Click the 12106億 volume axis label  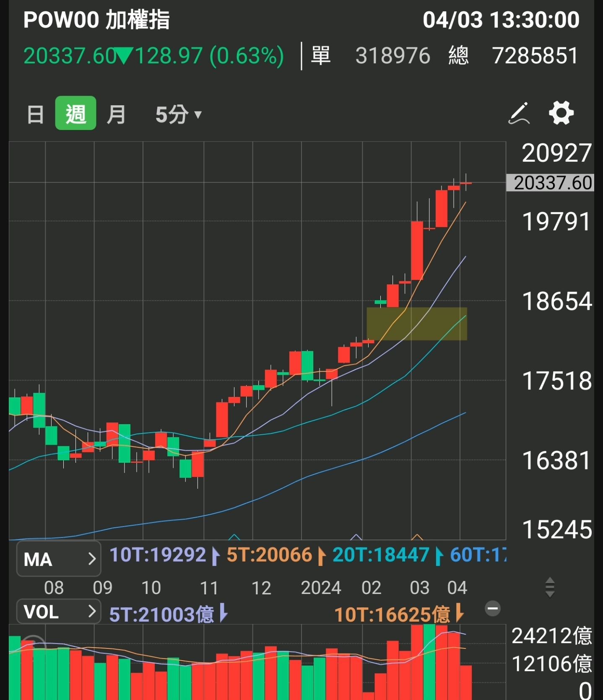click(x=552, y=664)
